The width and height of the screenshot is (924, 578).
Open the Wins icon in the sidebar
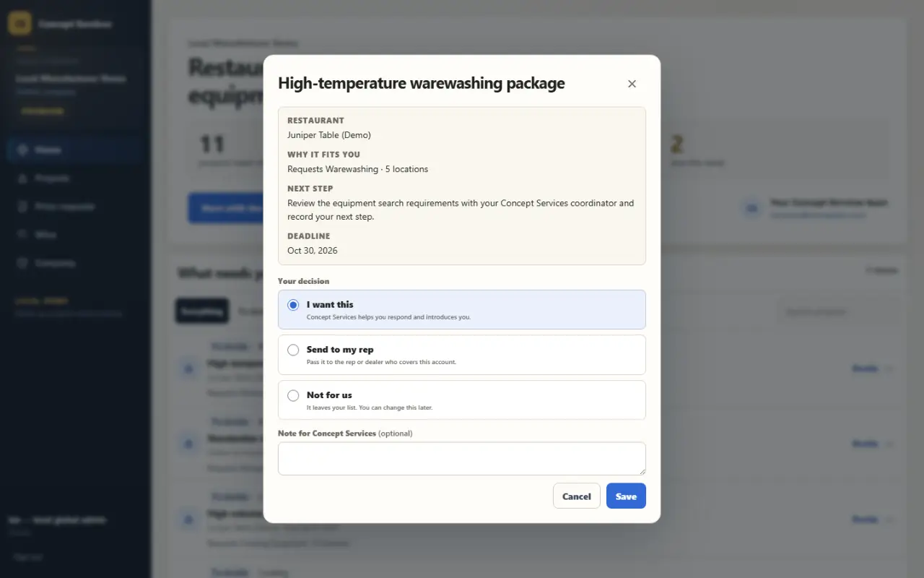click(x=22, y=234)
